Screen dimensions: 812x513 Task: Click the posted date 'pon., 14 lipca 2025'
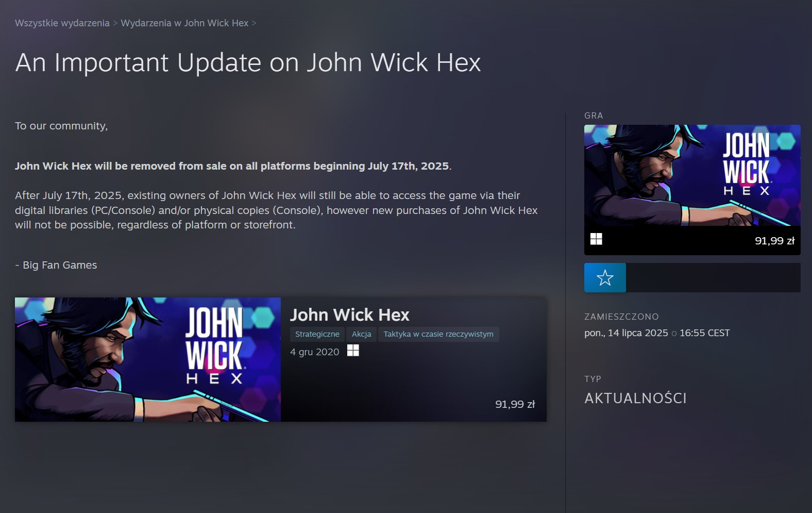(x=626, y=333)
